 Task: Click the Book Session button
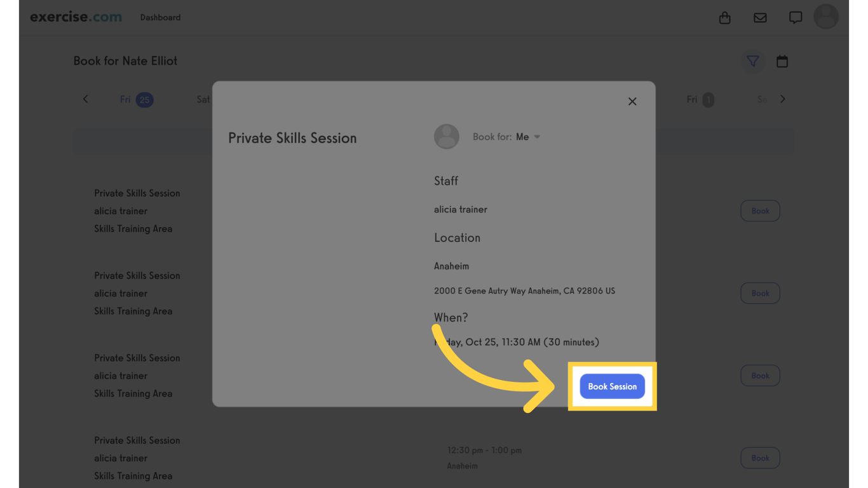point(612,386)
